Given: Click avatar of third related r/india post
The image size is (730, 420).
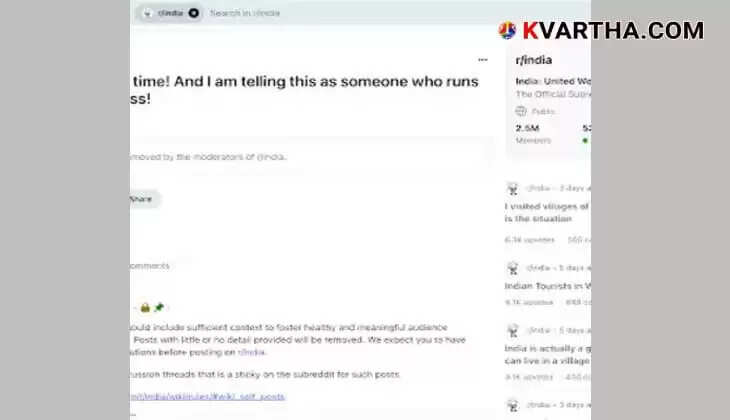Looking at the screenshot, I should 513,331.
